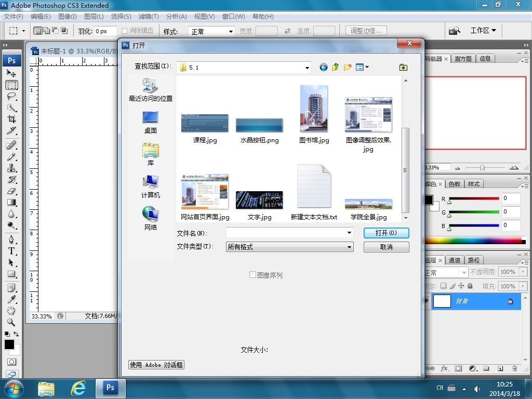Select the Healing Brush tool
Viewport: 532px width, 399px height.
coord(11,145)
